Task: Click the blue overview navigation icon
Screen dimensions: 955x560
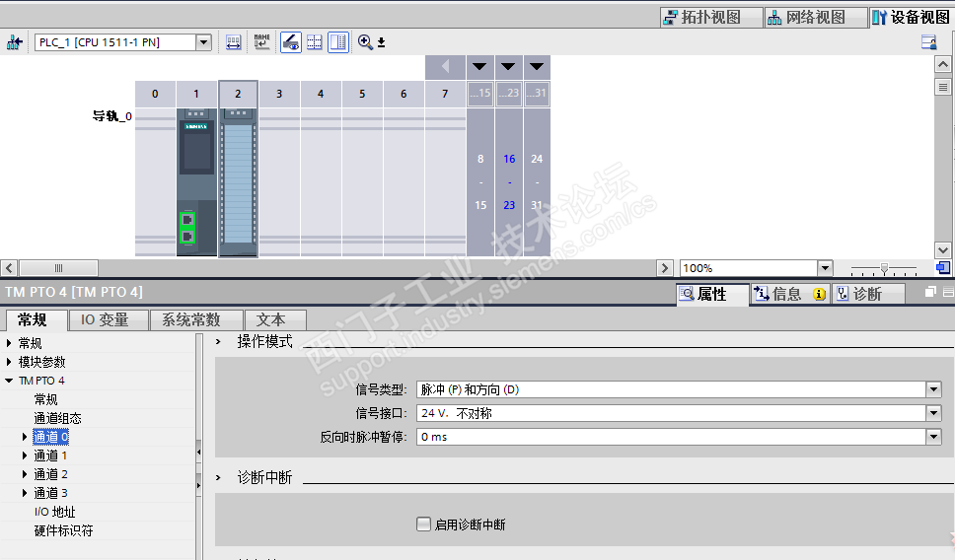Action: tap(943, 268)
